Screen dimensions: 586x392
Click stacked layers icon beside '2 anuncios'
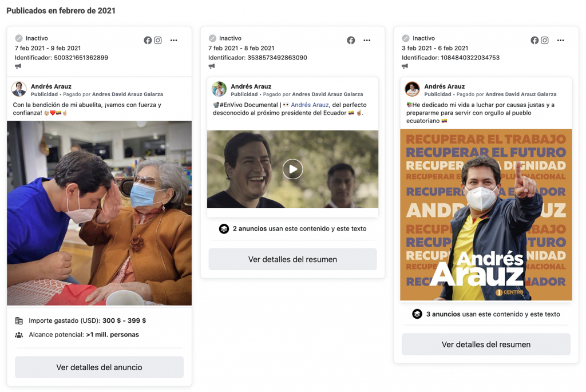pos(224,229)
